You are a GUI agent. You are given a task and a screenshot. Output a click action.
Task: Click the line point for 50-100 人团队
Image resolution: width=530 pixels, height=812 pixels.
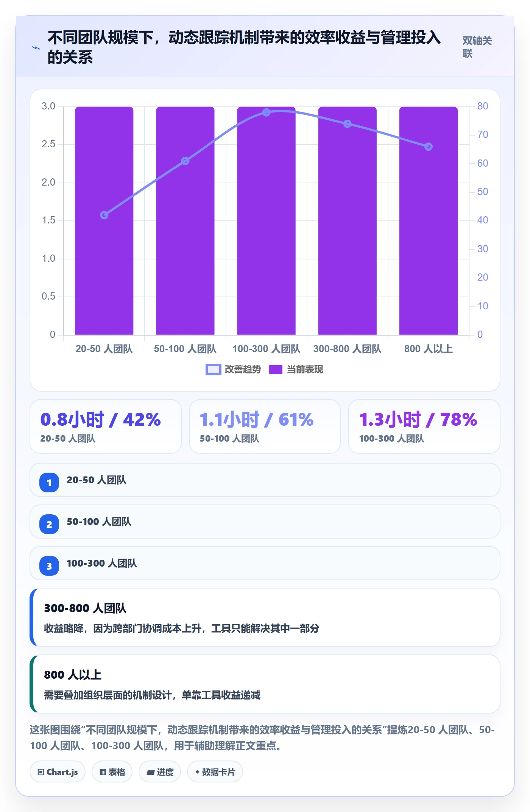pyautogui.click(x=185, y=161)
